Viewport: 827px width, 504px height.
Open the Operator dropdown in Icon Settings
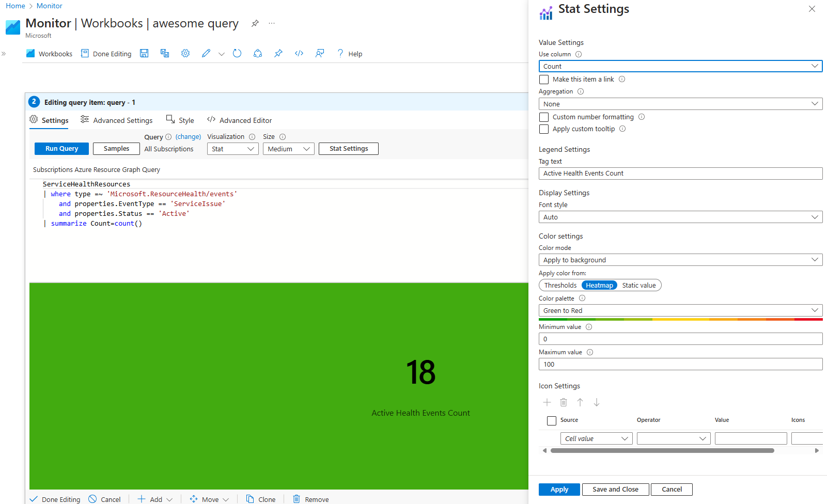674,438
